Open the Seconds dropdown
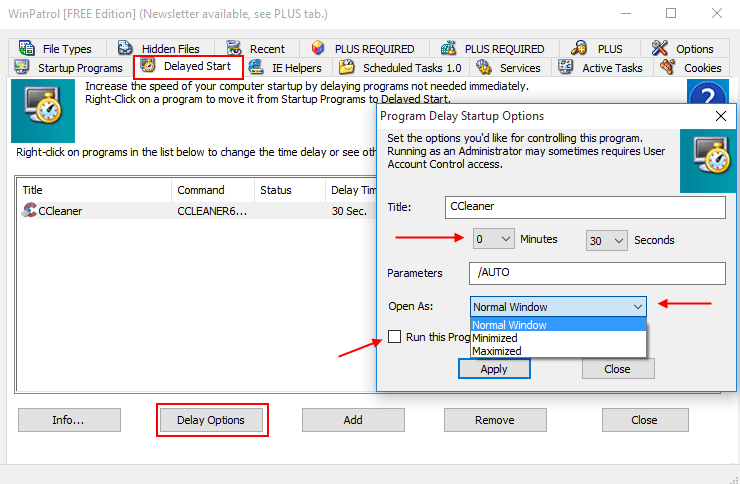Image resolution: width=740 pixels, height=484 pixels. click(x=606, y=241)
